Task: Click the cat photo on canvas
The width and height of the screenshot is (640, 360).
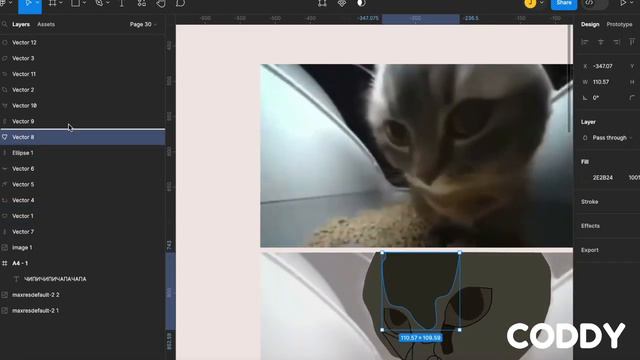Action: tap(416, 156)
